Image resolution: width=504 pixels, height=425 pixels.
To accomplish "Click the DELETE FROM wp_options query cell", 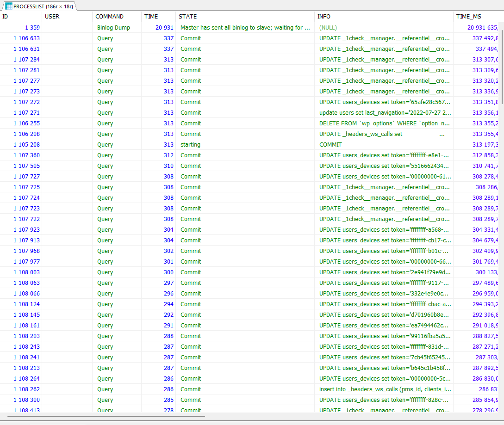I will [x=384, y=123].
